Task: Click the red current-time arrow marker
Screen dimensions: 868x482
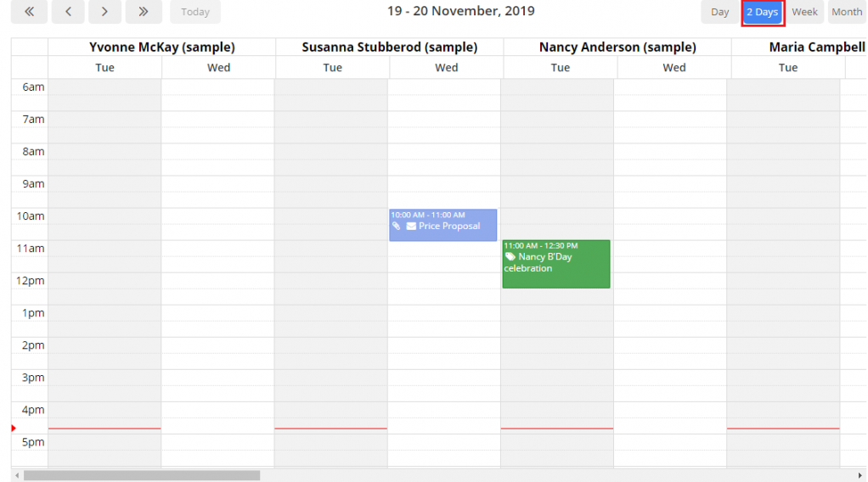Action: 14,429
